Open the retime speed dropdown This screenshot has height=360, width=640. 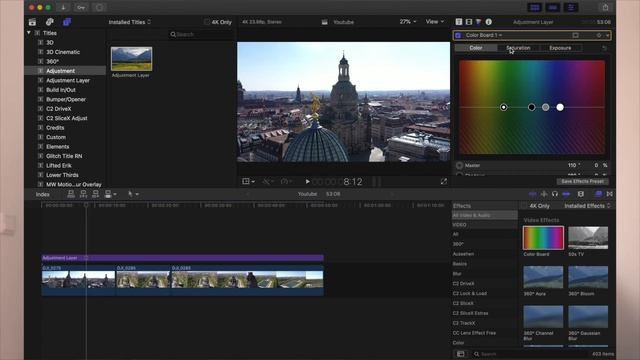click(x=287, y=181)
